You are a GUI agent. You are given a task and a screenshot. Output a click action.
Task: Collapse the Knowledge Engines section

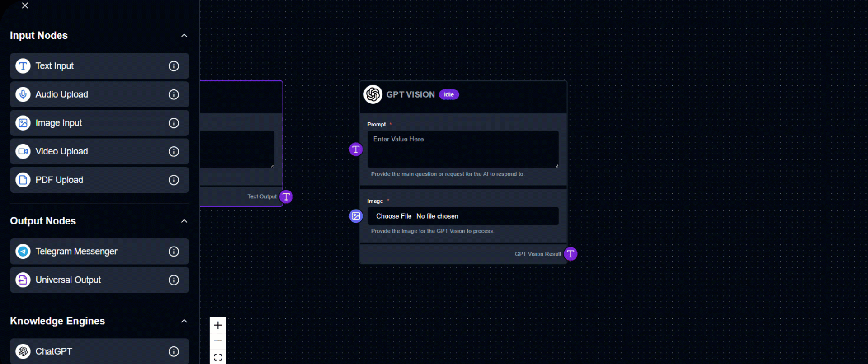click(184, 321)
